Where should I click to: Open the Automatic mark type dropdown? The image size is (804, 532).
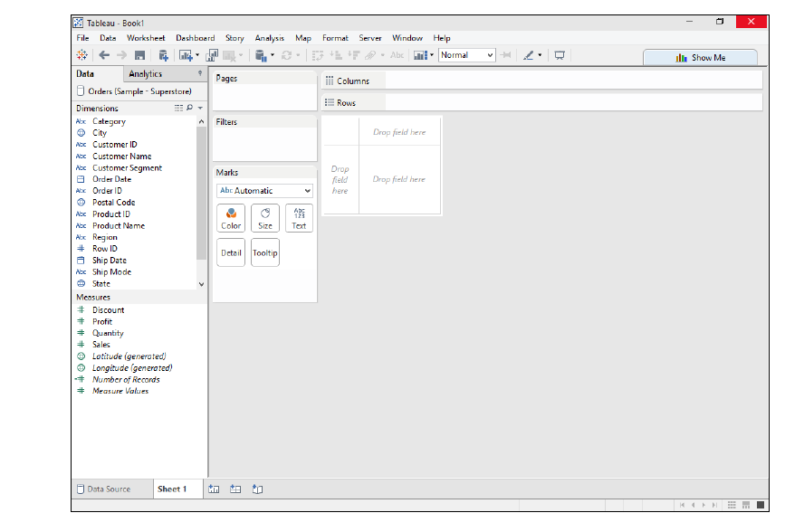(263, 190)
